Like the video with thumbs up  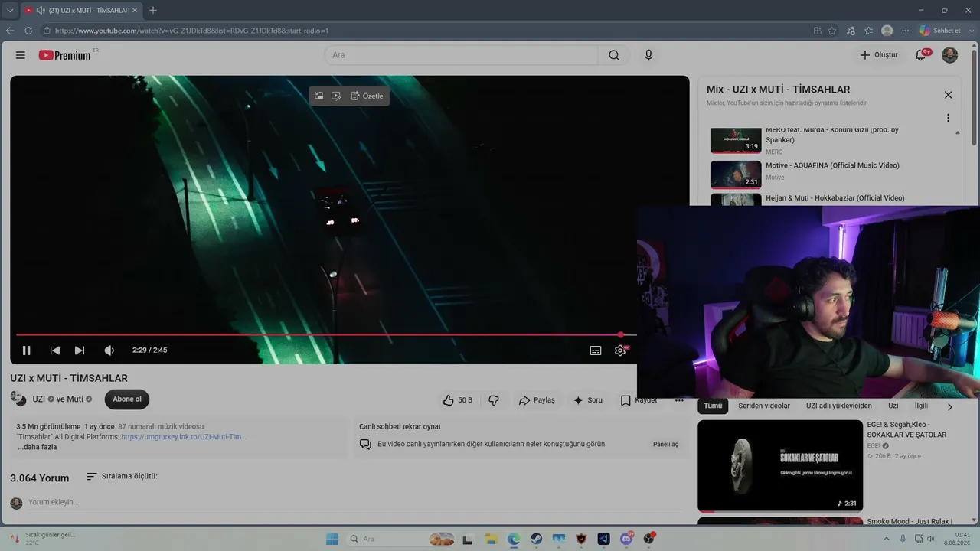(458, 400)
